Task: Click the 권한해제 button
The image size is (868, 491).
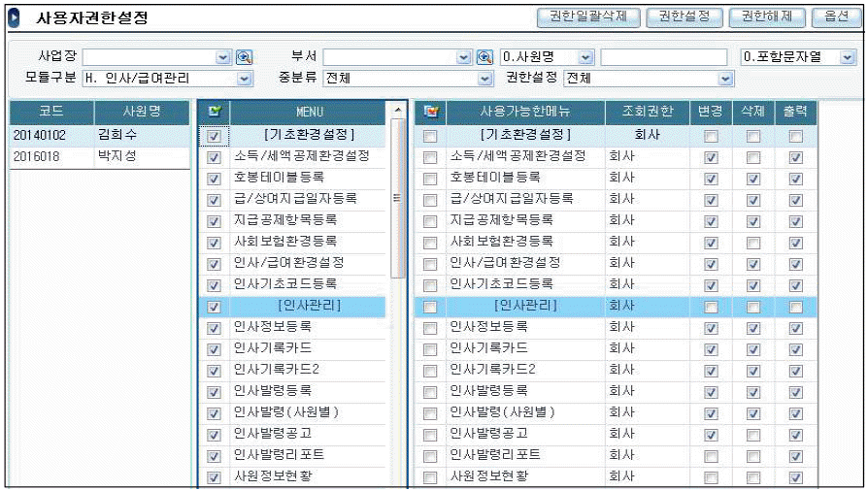Action: coord(767,16)
